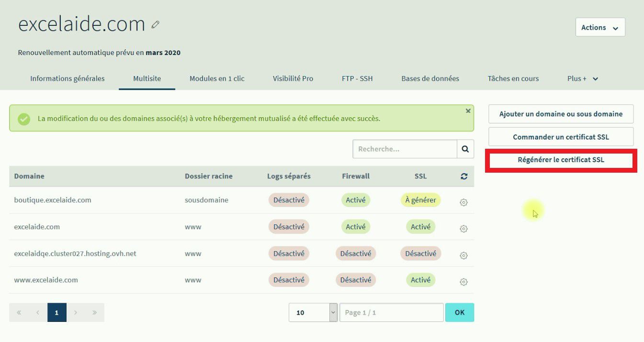
Task: Select the Multisite tab
Action: [x=147, y=78]
